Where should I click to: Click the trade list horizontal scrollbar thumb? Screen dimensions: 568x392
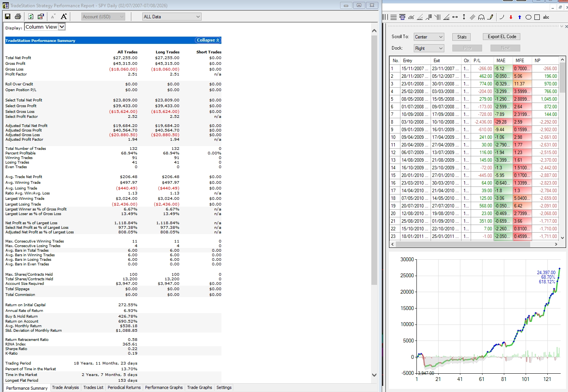463,244
